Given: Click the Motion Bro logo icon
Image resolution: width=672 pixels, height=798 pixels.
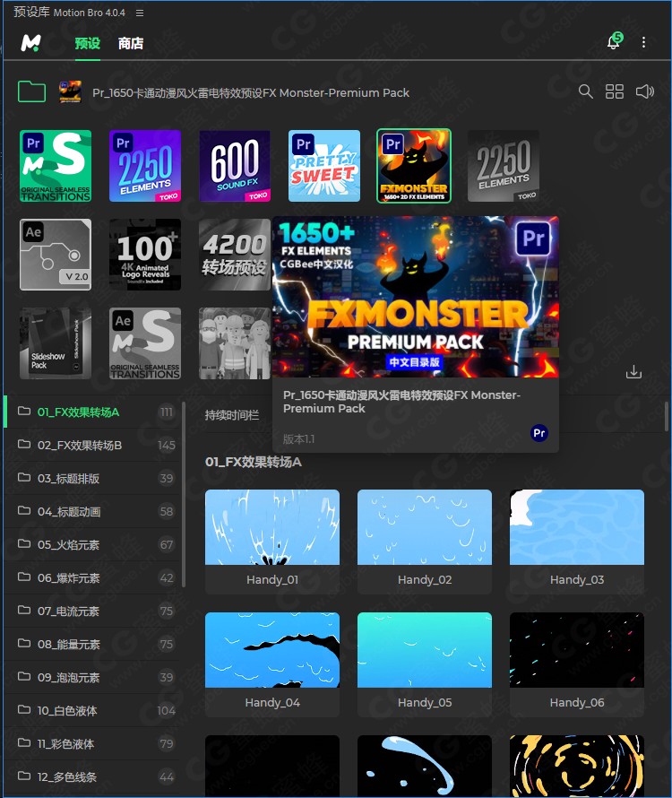Looking at the screenshot, I should 30,43.
